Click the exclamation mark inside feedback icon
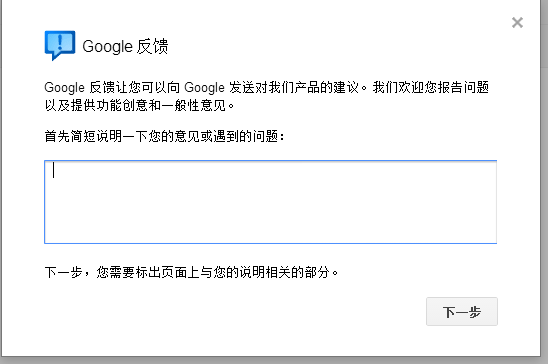This screenshot has height=364, width=548. pyautogui.click(x=60, y=42)
